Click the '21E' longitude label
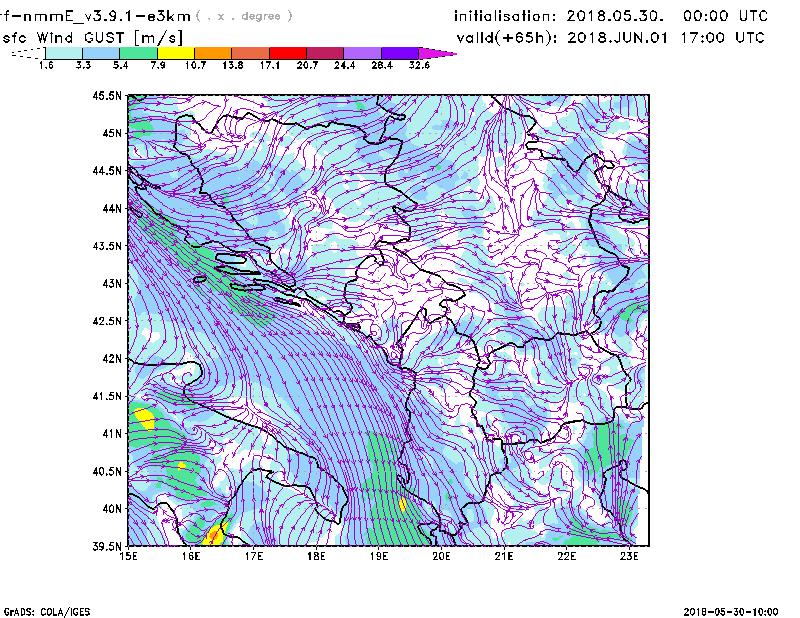The height and width of the screenshot is (618, 800). pyautogui.click(x=504, y=556)
